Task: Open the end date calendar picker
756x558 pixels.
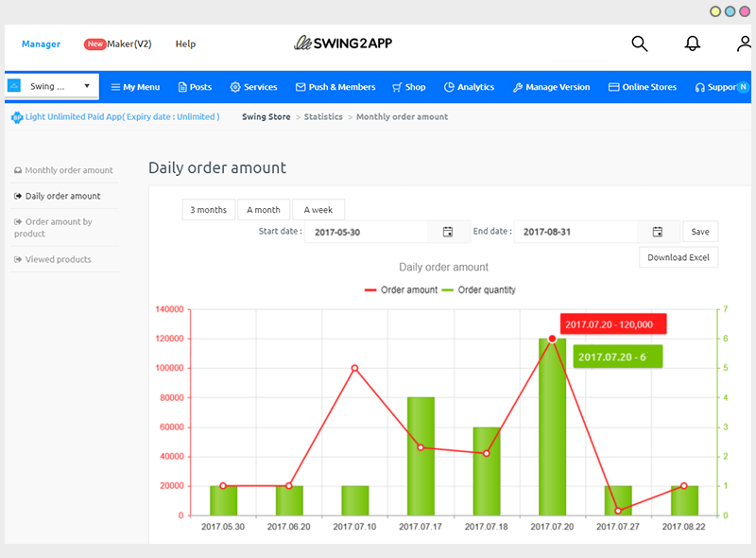Action: point(659,231)
